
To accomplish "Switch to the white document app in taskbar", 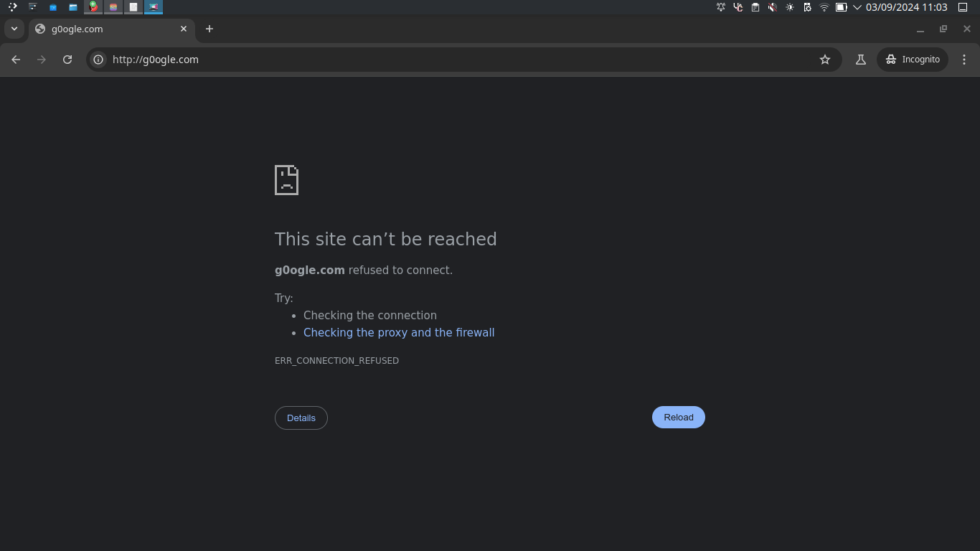I will [133, 7].
